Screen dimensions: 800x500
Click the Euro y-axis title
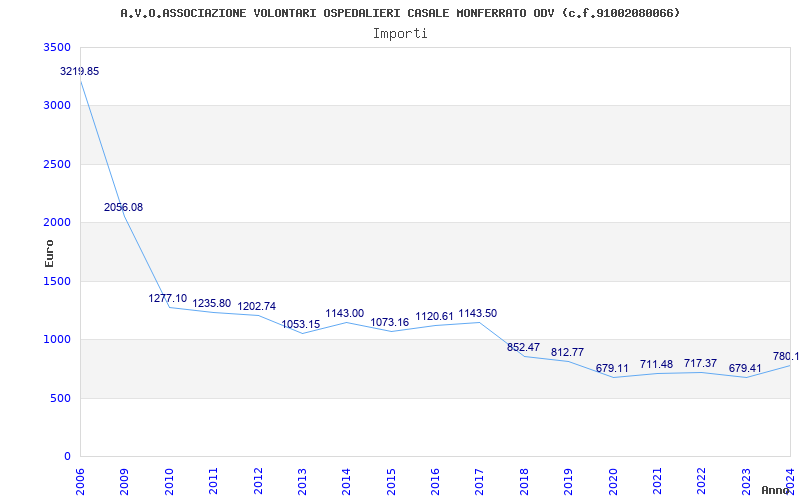49,253
